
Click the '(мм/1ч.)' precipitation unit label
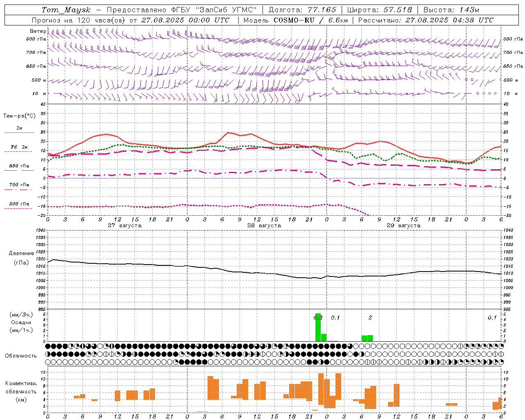click(x=21, y=330)
